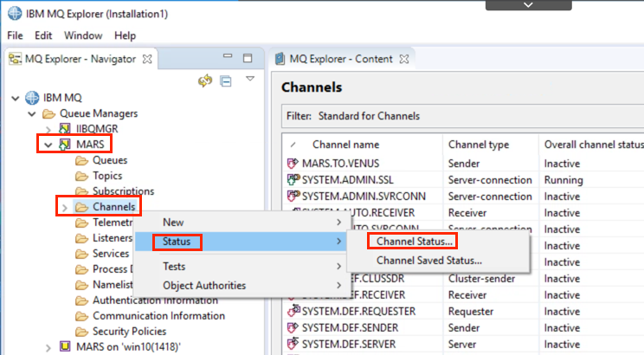644x355 pixels.
Task: Switch to MQ Explorer - Content tab
Action: coord(341,59)
